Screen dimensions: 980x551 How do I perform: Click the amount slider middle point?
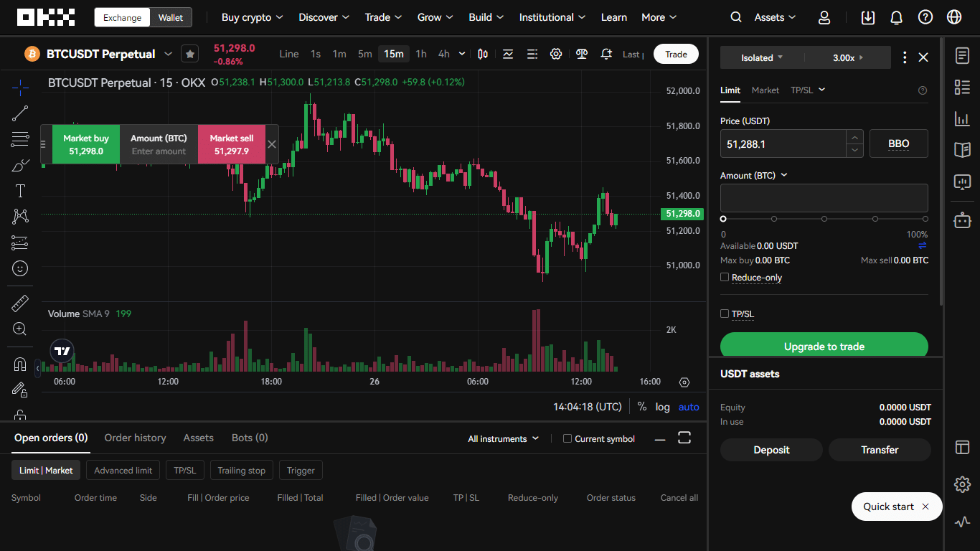pos(824,219)
